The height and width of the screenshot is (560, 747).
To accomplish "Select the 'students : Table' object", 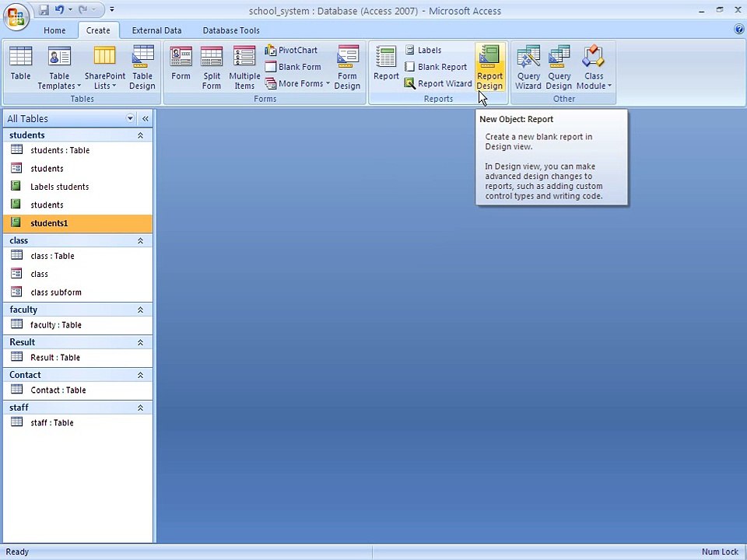I will click(x=78, y=150).
